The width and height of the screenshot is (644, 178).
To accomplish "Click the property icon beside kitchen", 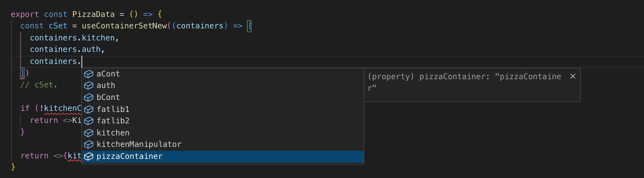I will (89, 133).
